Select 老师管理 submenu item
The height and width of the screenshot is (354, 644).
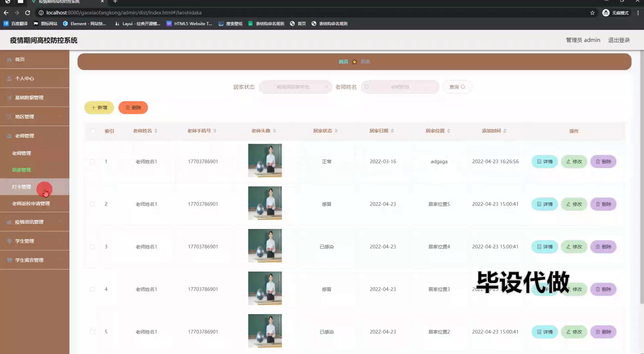pyautogui.click(x=35, y=153)
